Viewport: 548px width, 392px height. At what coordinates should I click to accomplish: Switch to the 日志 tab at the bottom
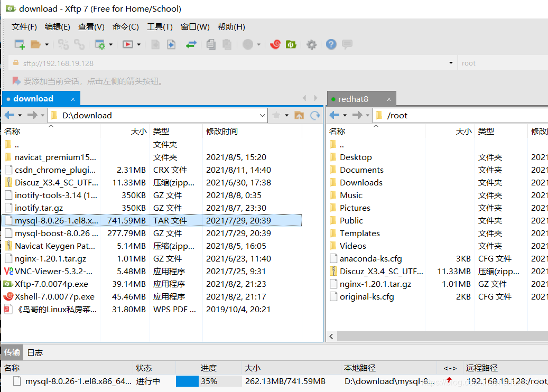(35, 352)
